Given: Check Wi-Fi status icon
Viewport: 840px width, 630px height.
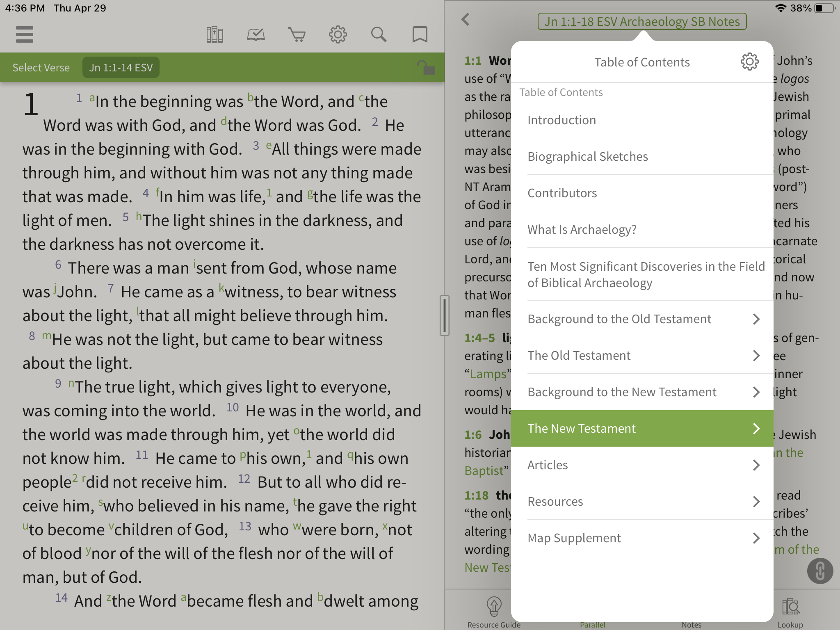Looking at the screenshot, I should pyautogui.click(x=781, y=8).
